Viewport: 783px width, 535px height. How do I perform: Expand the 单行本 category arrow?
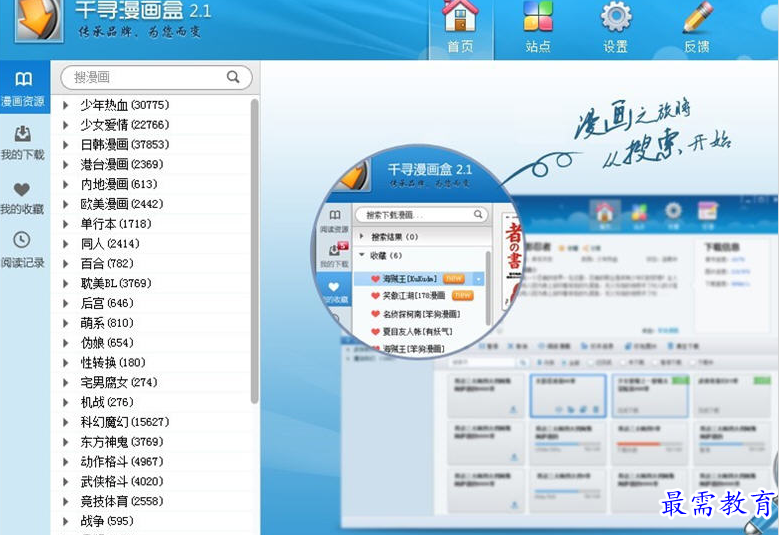point(65,224)
